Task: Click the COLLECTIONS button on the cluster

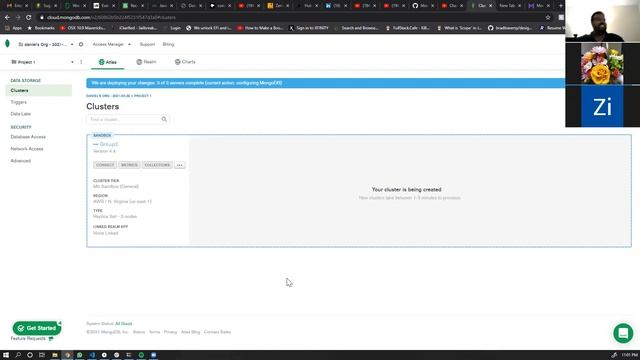Action: (x=157, y=165)
